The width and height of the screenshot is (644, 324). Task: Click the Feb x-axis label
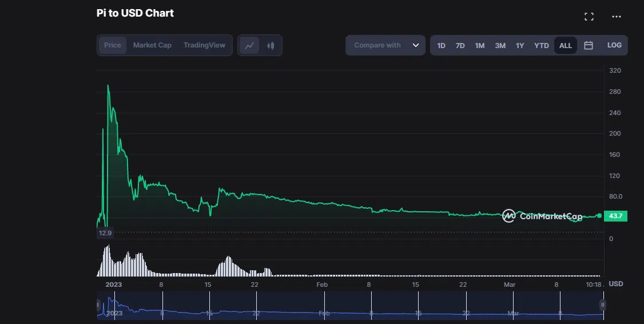tap(322, 285)
